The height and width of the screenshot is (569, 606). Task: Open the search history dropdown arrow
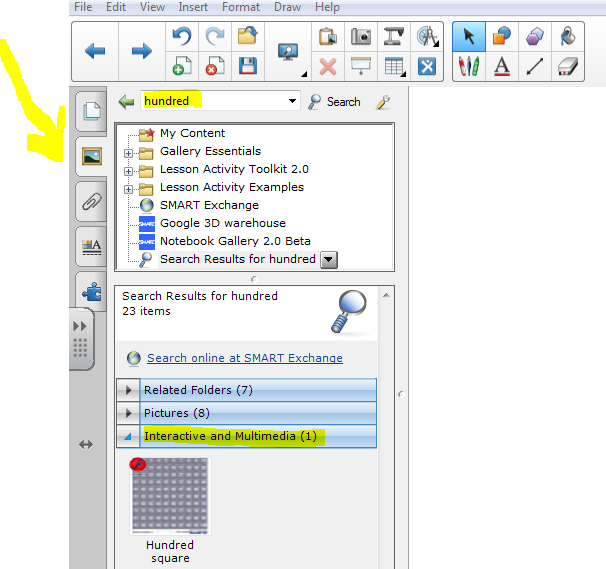[x=293, y=101]
